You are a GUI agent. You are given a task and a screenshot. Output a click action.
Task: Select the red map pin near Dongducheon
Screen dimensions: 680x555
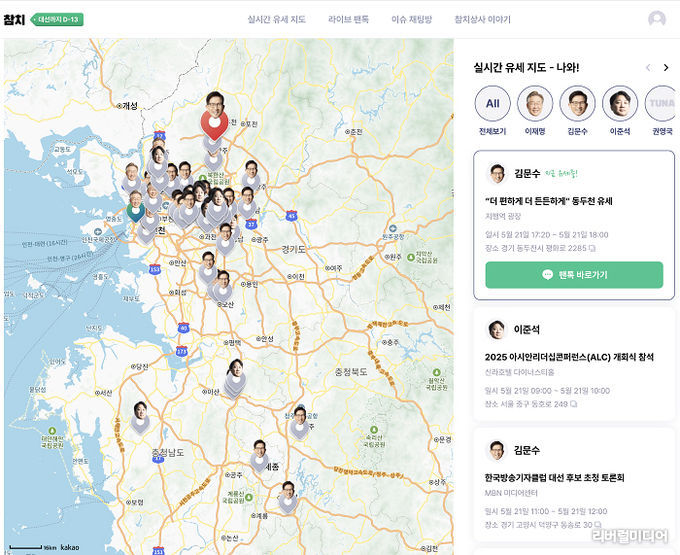(214, 124)
